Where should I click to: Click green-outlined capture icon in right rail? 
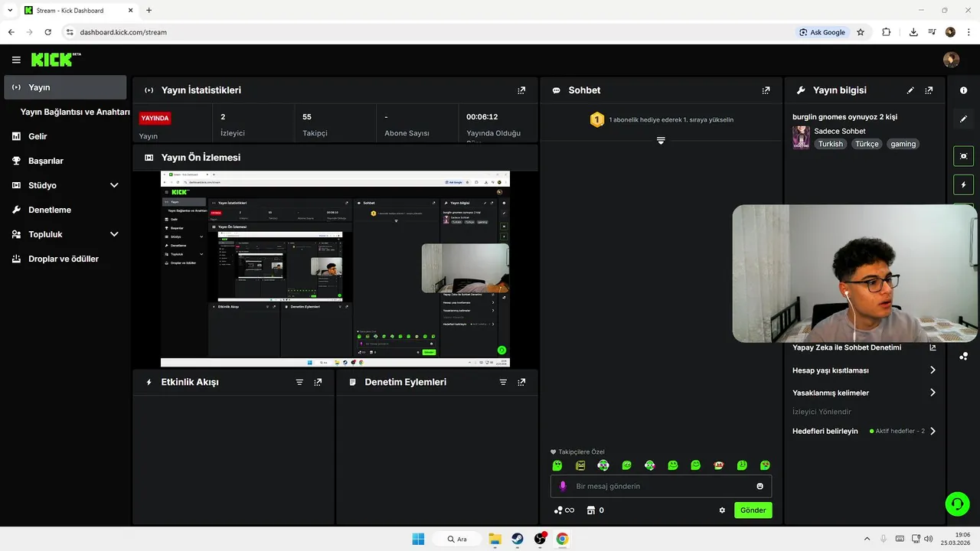click(x=963, y=156)
